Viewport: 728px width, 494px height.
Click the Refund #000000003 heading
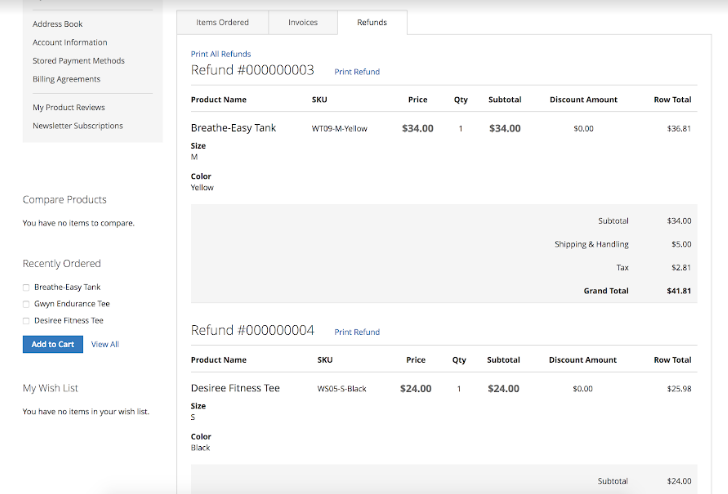pos(253,70)
